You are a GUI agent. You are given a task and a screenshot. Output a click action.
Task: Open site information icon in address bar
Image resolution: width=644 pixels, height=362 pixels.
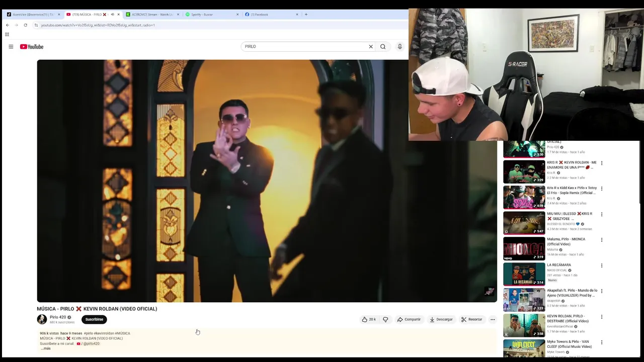[36, 25]
